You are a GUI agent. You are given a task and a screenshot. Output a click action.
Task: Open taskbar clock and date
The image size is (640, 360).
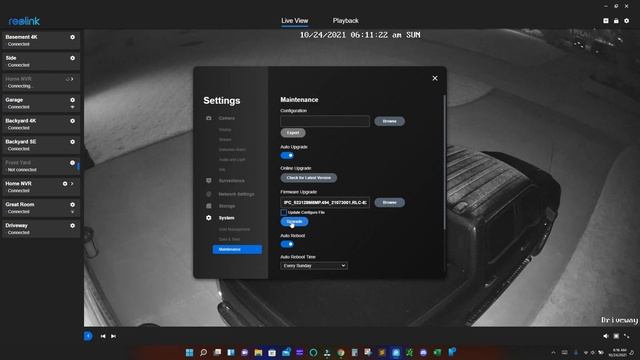[617, 352]
